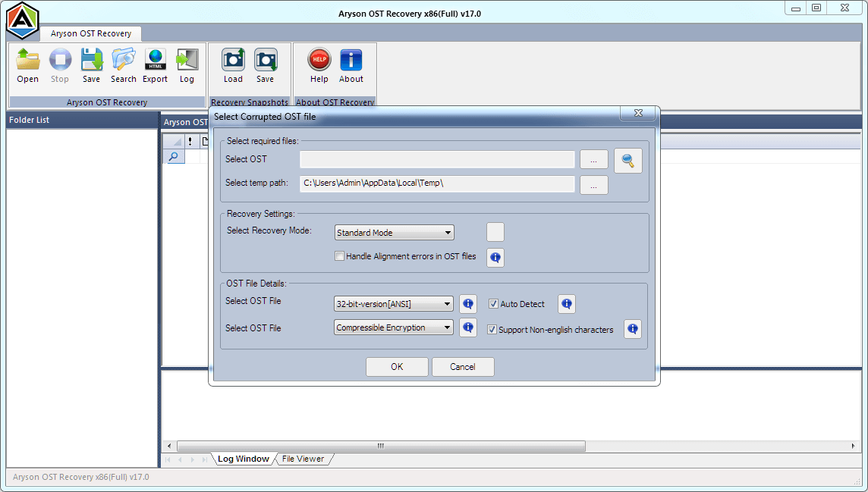Select the Aryson OST Recovery ribbon tab
This screenshot has width=868, height=492.
tap(91, 33)
